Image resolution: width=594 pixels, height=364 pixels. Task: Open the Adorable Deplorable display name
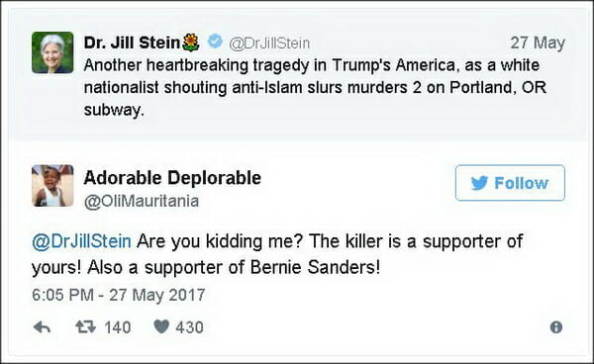tap(172, 177)
